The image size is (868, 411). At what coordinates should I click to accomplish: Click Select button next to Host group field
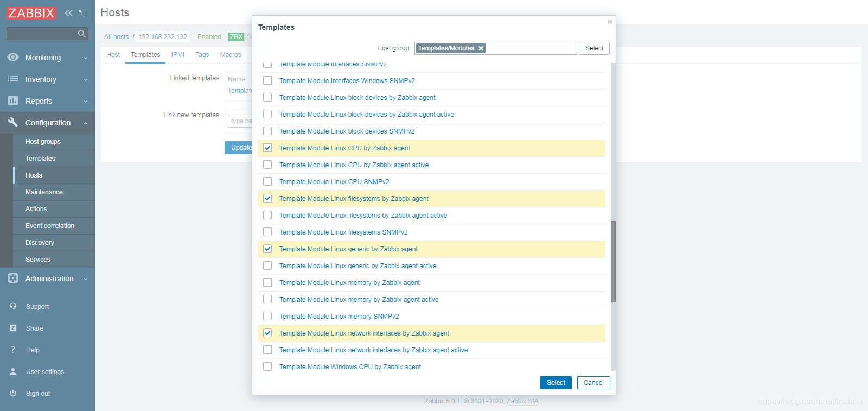click(595, 48)
